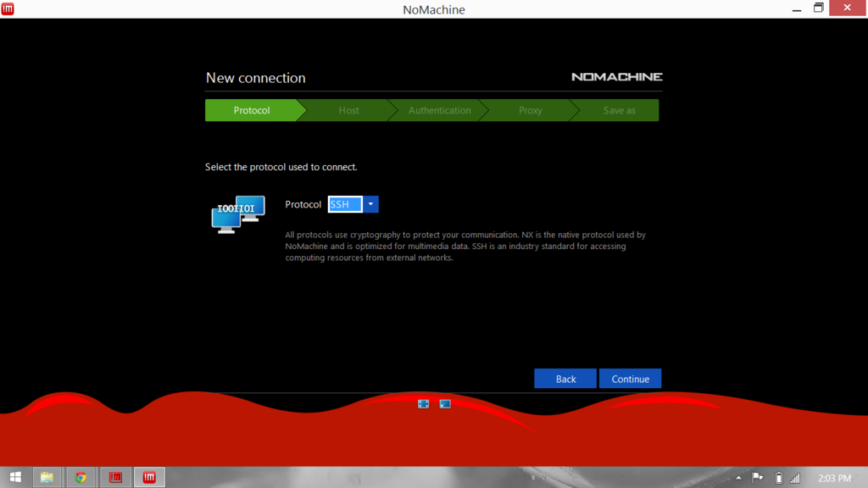This screenshot has width=868, height=488.
Task: Open the Windows Start menu
Action: click(15, 477)
